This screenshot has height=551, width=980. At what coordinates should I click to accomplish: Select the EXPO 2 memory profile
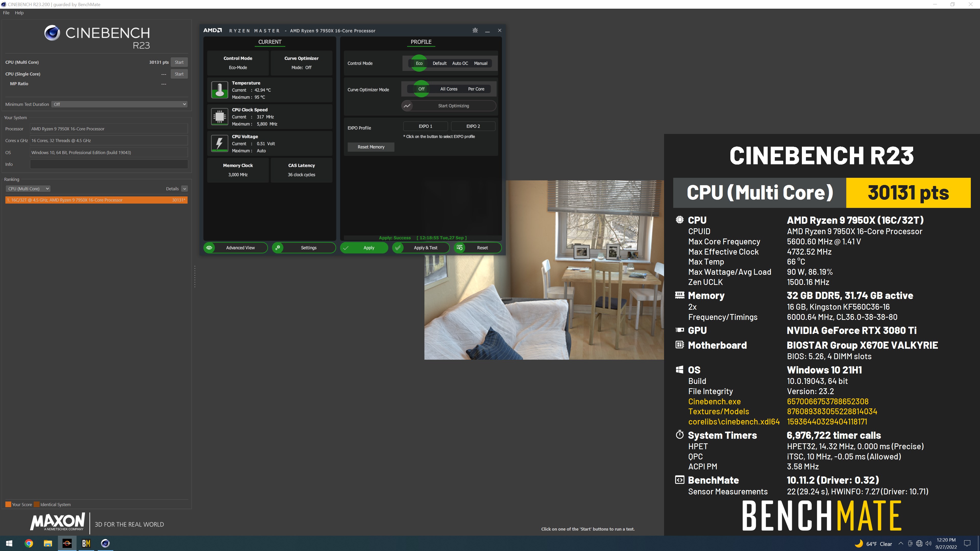click(473, 126)
